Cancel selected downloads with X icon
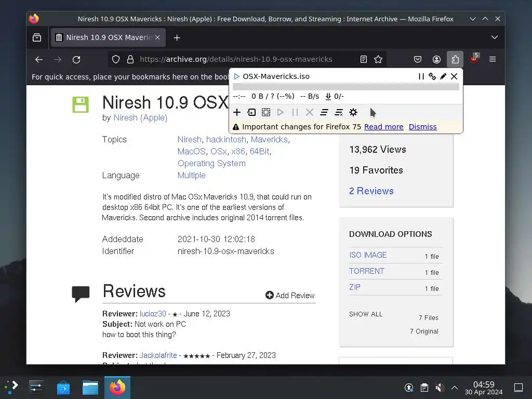Screen dimensions: 532x399 tap(310, 112)
